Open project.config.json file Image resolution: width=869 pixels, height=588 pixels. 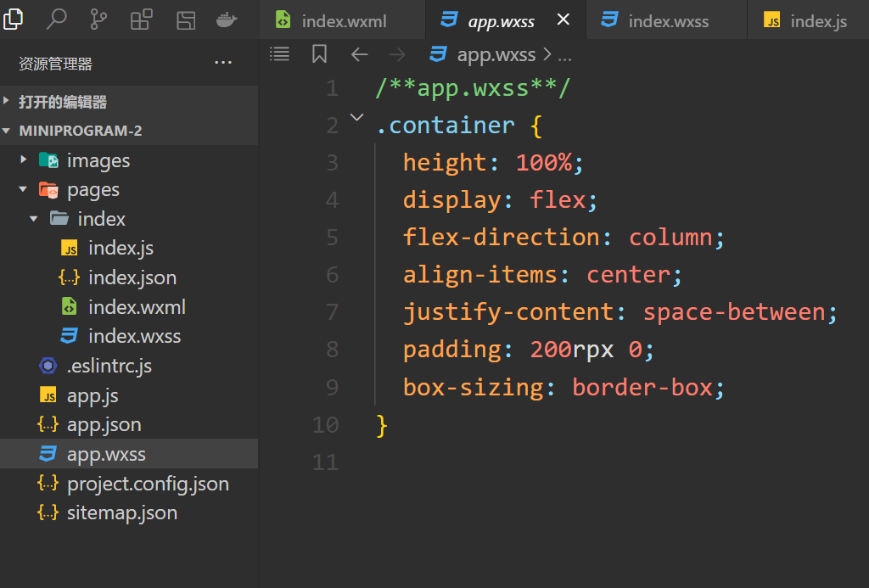click(129, 484)
